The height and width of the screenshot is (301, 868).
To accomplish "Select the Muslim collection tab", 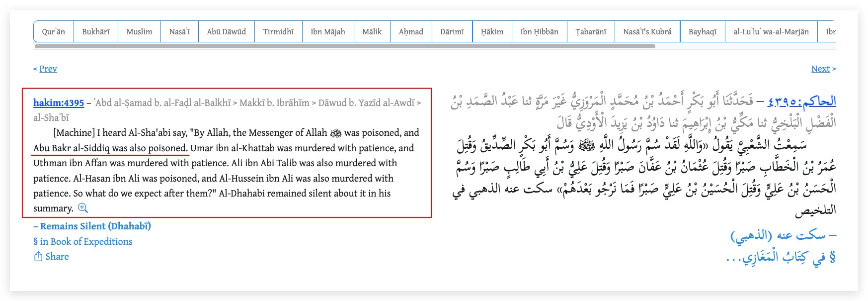I will point(139,31).
